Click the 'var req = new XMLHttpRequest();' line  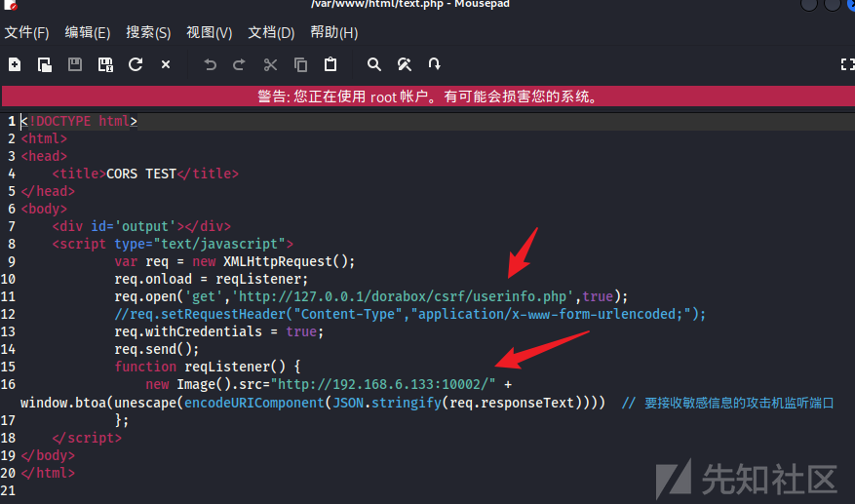pyautogui.click(x=235, y=262)
